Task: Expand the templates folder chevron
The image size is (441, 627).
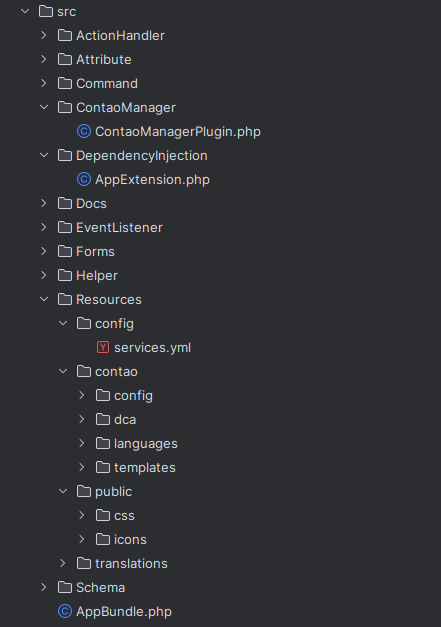Action: pyautogui.click(x=82, y=467)
